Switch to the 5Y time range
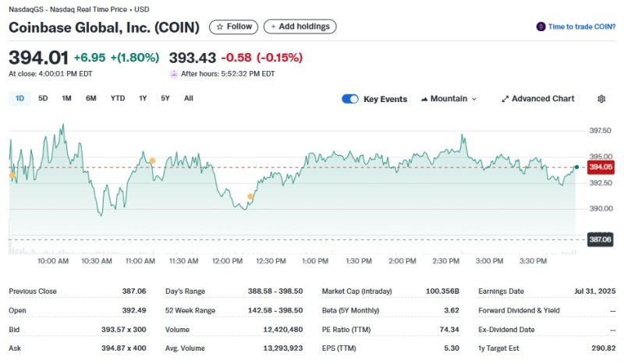624x364 pixels. coord(165,98)
